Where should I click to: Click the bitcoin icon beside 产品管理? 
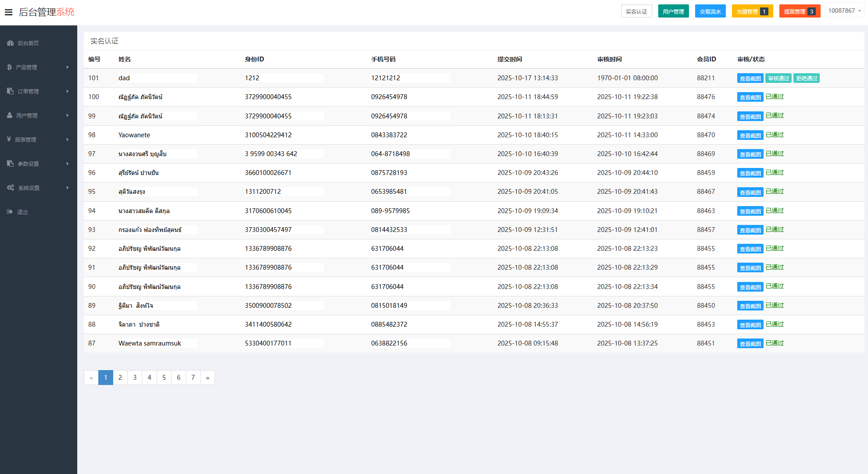[x=9, y=67]
